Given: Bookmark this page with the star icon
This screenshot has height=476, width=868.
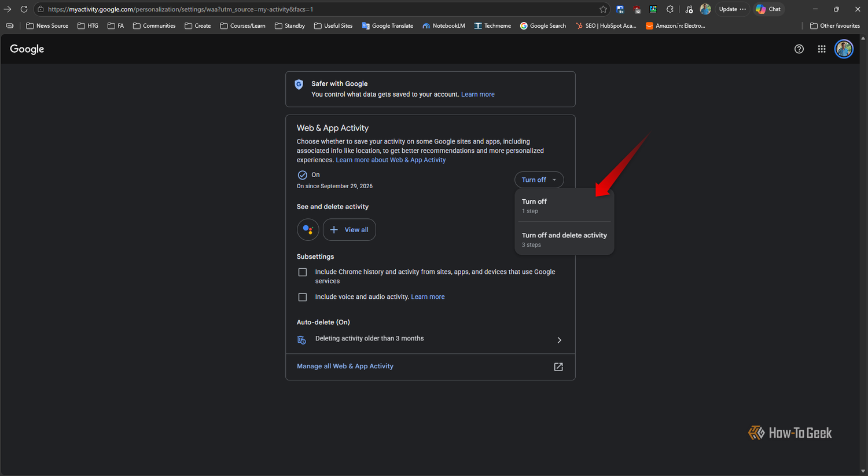Looking at the screenshot, I should pos(604,9).
